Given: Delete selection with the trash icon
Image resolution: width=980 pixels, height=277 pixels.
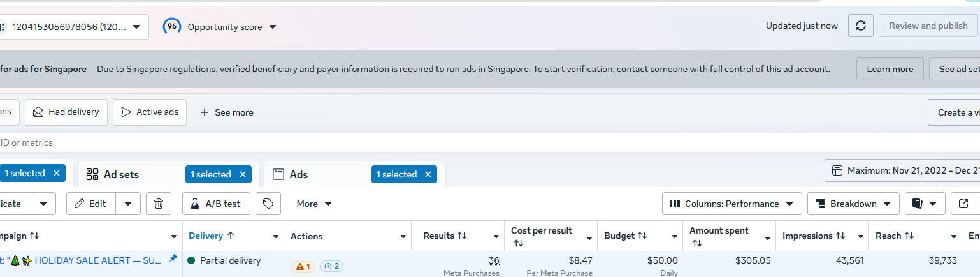Looking at the screenshot, I should point(159,204).
